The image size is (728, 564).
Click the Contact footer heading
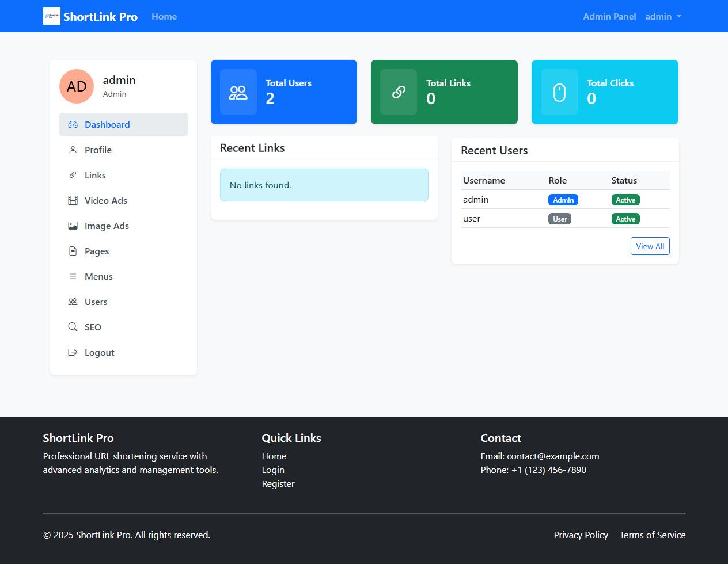500,438
